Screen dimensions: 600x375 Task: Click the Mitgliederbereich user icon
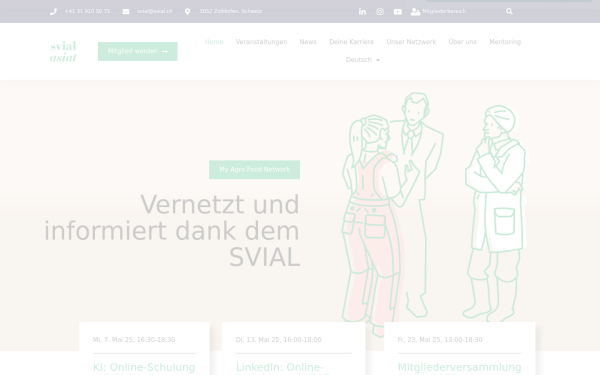[415, 12]
